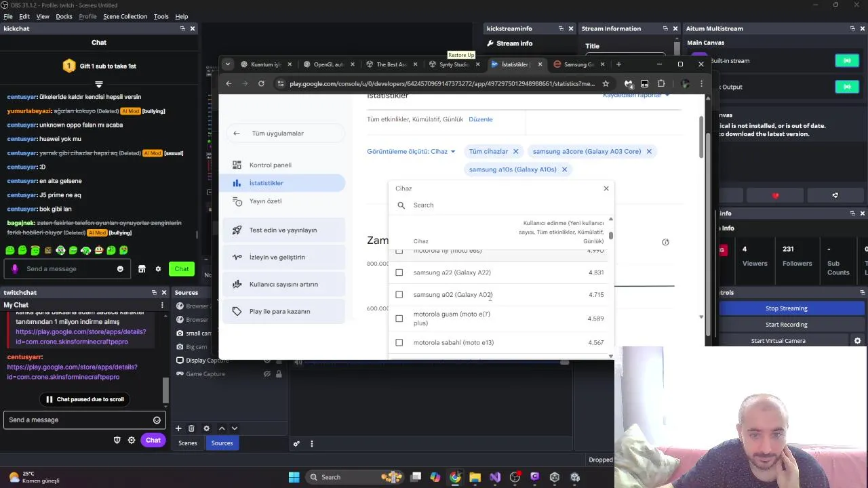Open emoji picker in twitchchat message box

(157, 420)
